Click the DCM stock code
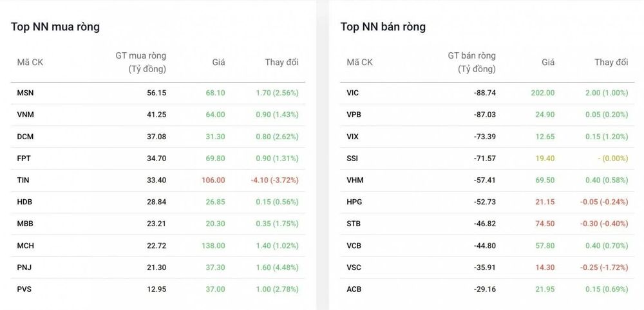The image size is (644, 310). click(26, 137)
